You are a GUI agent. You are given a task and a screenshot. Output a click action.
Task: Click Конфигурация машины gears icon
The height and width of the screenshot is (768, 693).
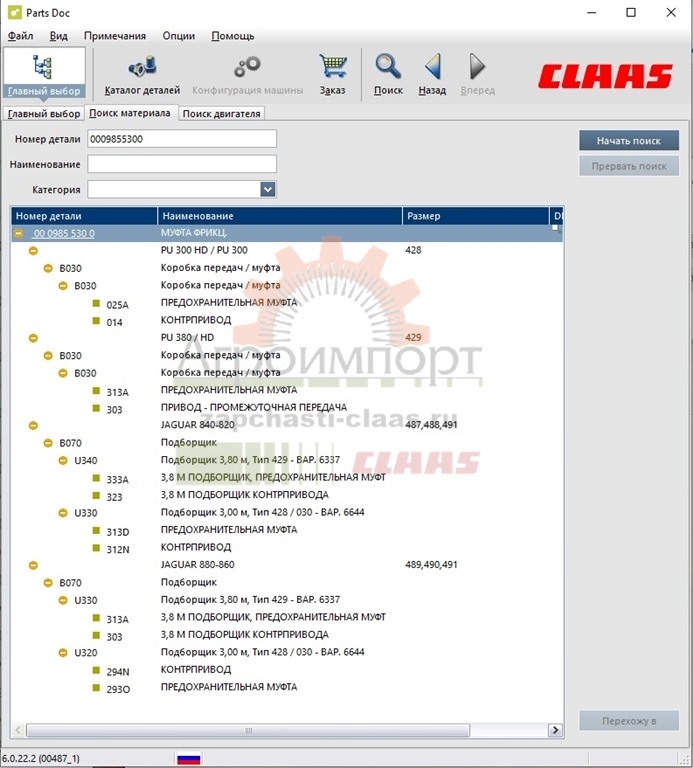coord(247,74)
